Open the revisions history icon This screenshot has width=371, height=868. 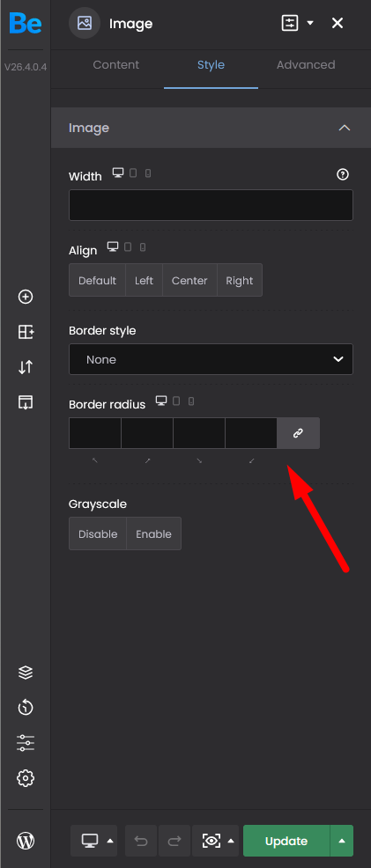pos(26,707)
